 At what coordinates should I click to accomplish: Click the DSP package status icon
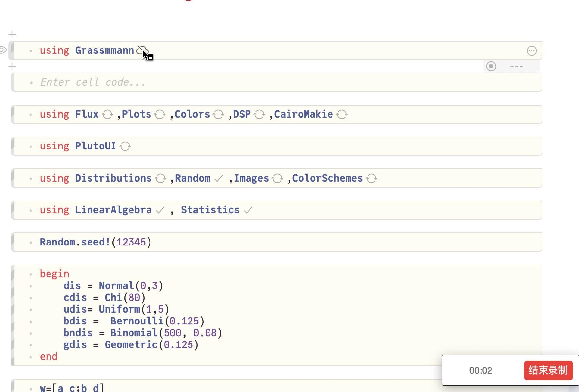click(259, 115)
